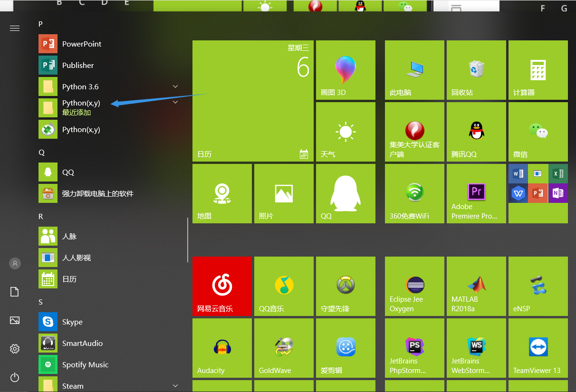Launch JetBrains PhpStorm tile
Image resolution: width=576 pixels, height=392 pixels.
point(414,348)
